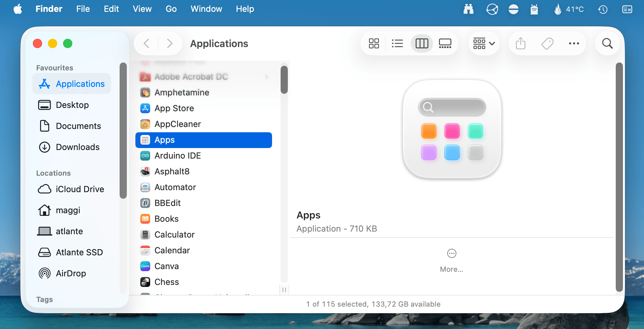Switch to gallery view

point(445,43)
